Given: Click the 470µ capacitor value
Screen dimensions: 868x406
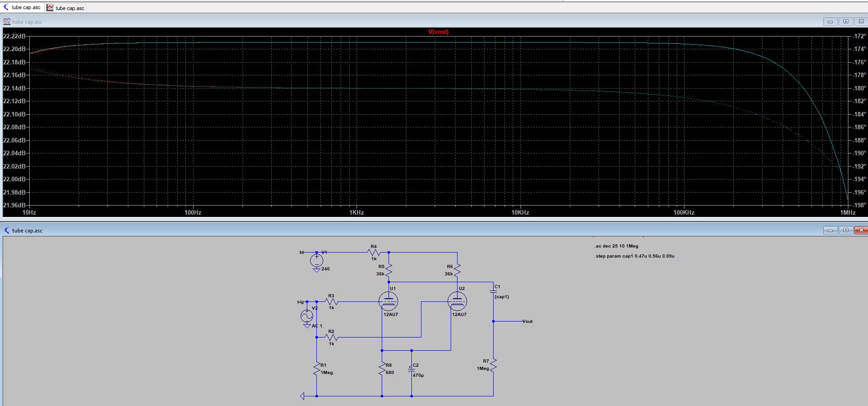Looking at the screenshot, I should 418,375.
